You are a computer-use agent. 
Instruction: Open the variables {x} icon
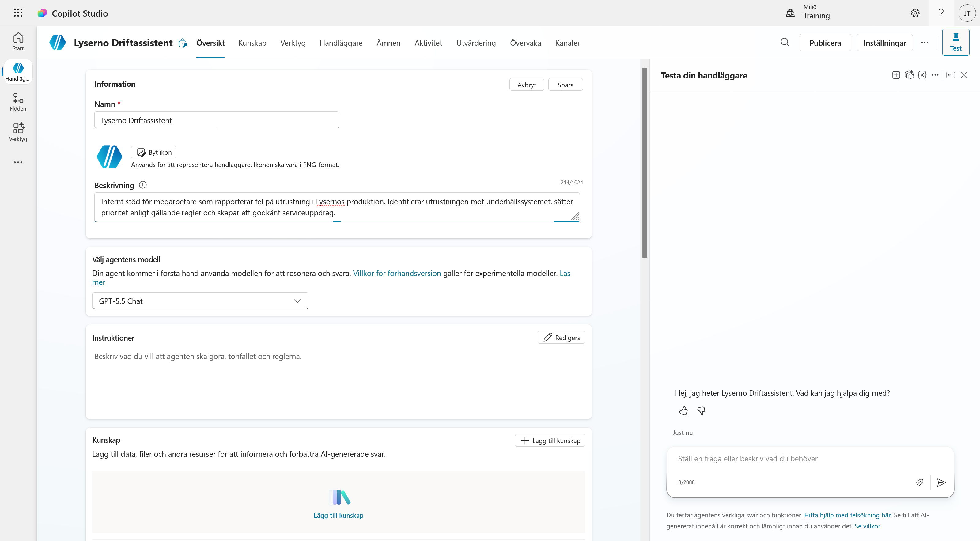point(922,75)
